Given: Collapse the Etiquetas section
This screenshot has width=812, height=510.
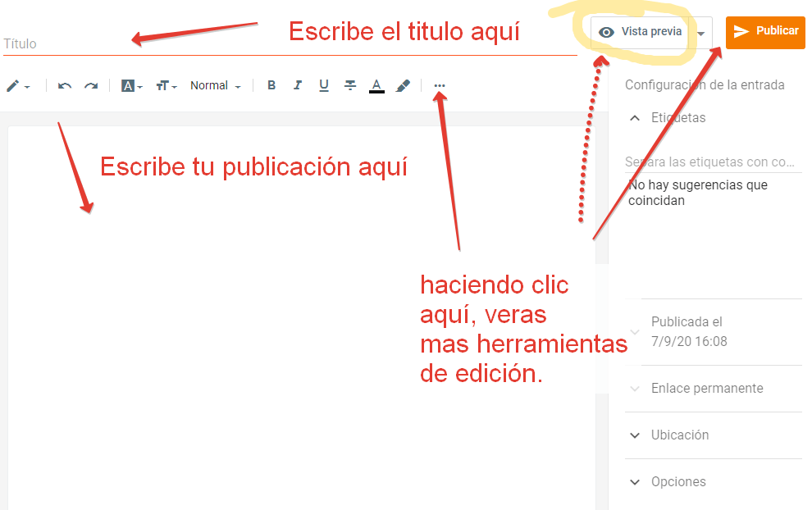Looking at the screenshot, I should click(634, 117).
